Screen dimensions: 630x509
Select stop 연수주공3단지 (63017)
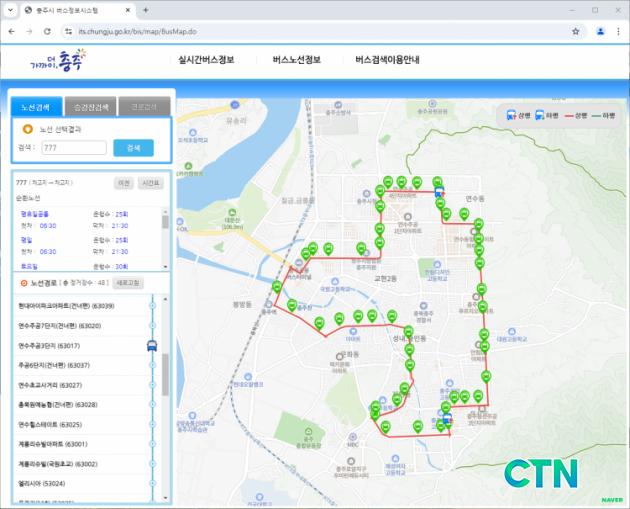(x=49, y=345)
